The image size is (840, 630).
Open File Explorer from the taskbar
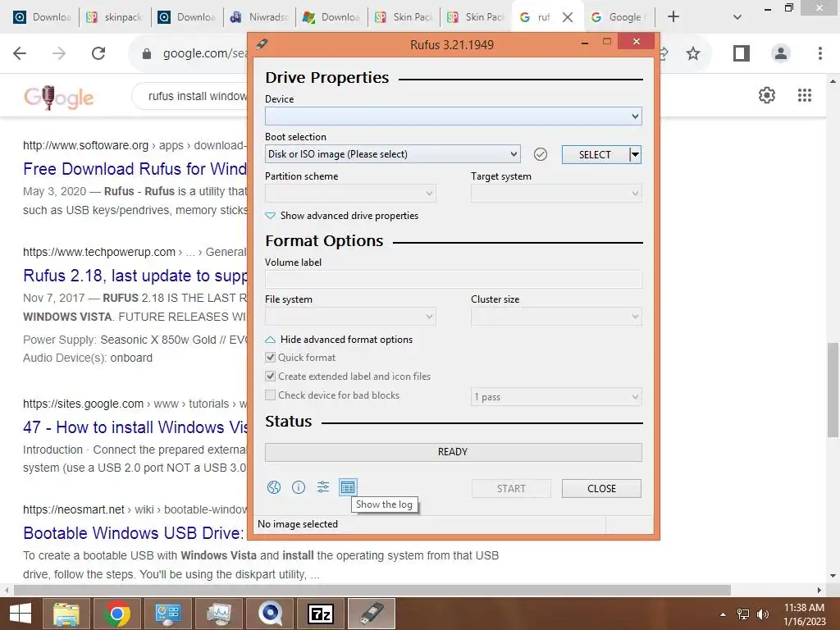pyautogui.click(x=66, y=614)
